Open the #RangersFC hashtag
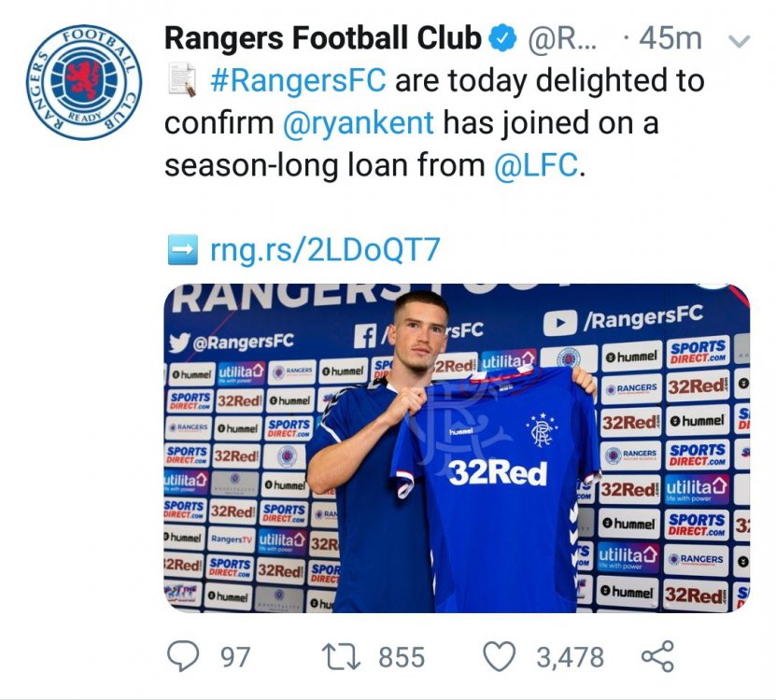 tap(298, 80)
